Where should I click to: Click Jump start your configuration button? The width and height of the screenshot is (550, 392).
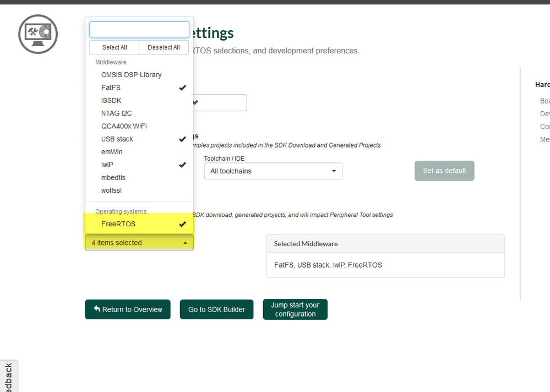coord(295,309)
